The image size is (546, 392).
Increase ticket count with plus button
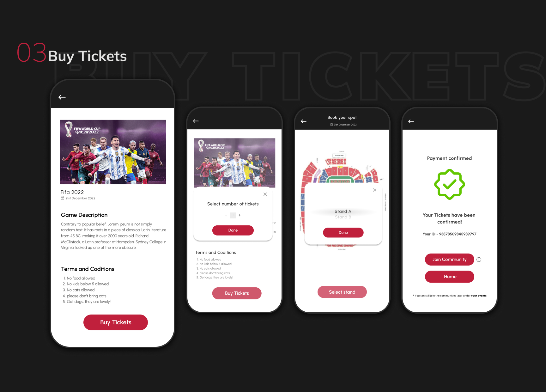click(x=240, y=215)
